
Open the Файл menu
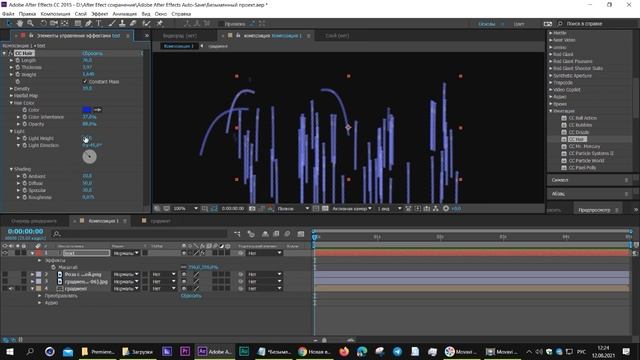tap(8, 14)
